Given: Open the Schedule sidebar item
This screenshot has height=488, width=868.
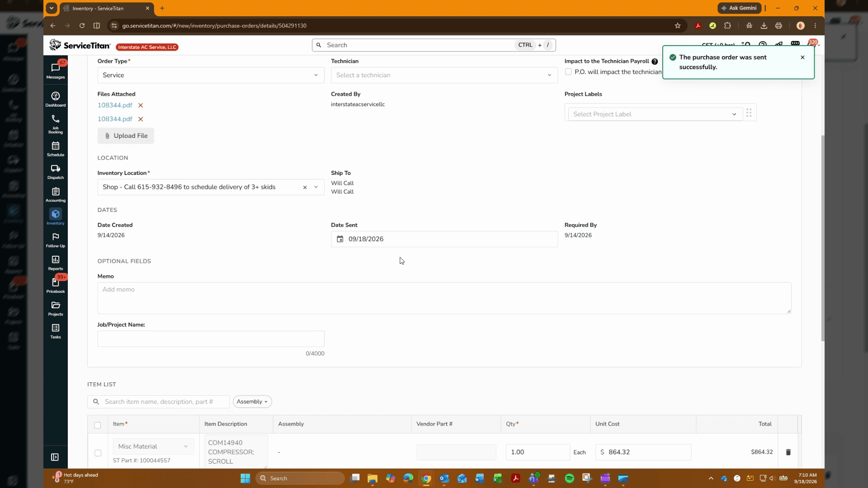Looking at the screenshot, I should click(56, 149).
